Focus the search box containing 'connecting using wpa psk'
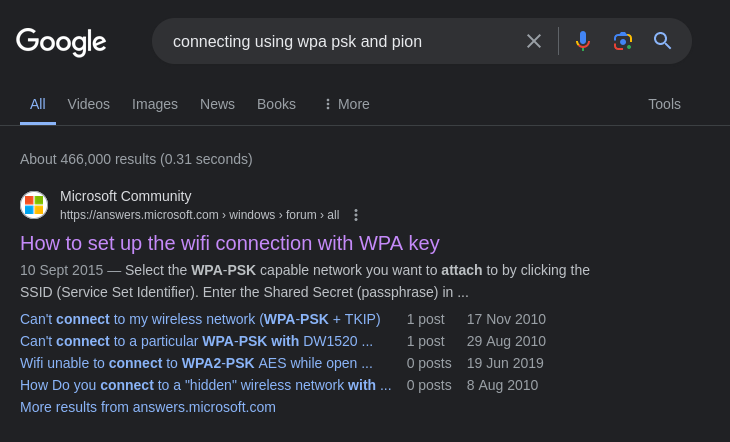 pos(345,41)
